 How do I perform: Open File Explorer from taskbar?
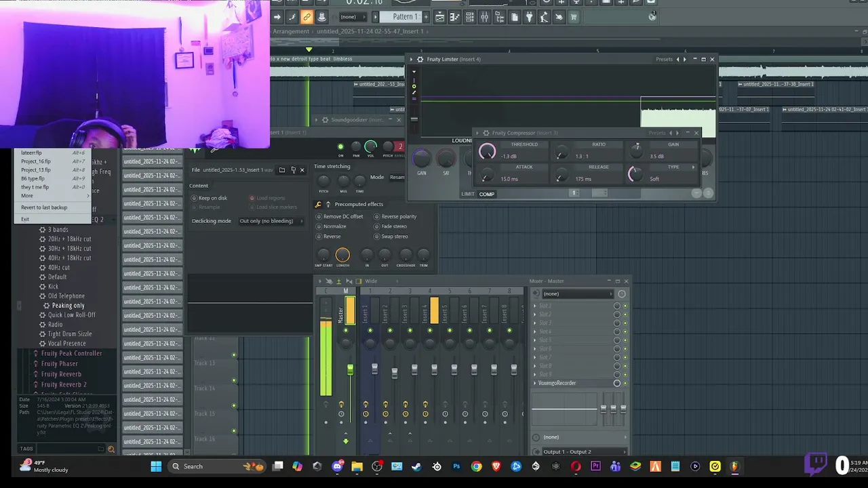point(357,466)
